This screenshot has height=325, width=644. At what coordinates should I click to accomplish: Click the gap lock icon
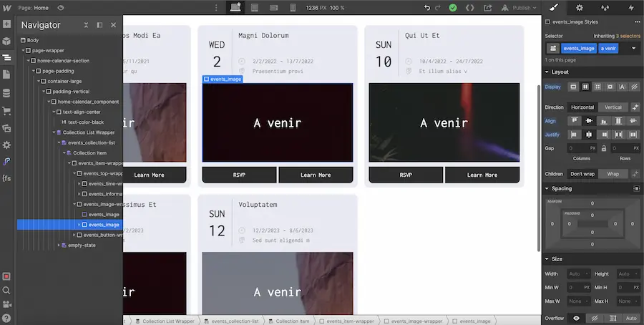click(604, 148)
